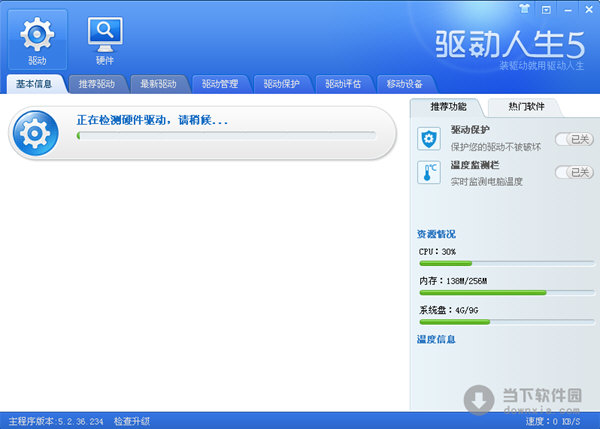Toggle the 驱动保护 switch on
600x429 pixels.
tap(574, 139)
